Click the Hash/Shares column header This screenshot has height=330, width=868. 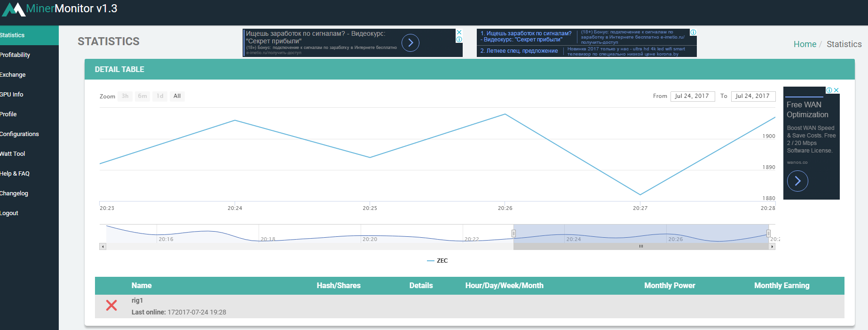coord(339,285)
